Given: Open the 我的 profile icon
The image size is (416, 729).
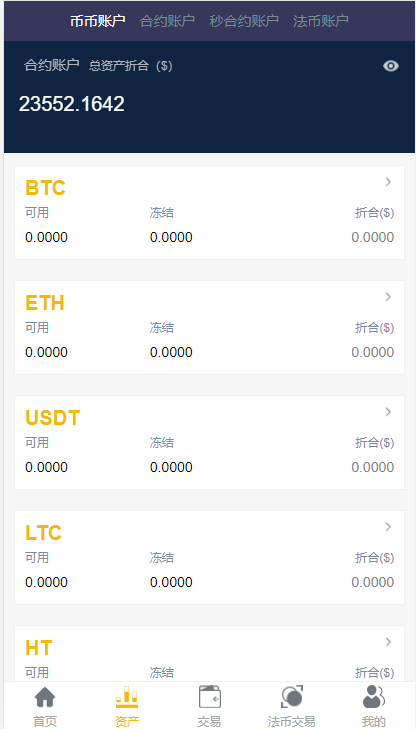Looking at the screenshot, I should coord(374,697).
